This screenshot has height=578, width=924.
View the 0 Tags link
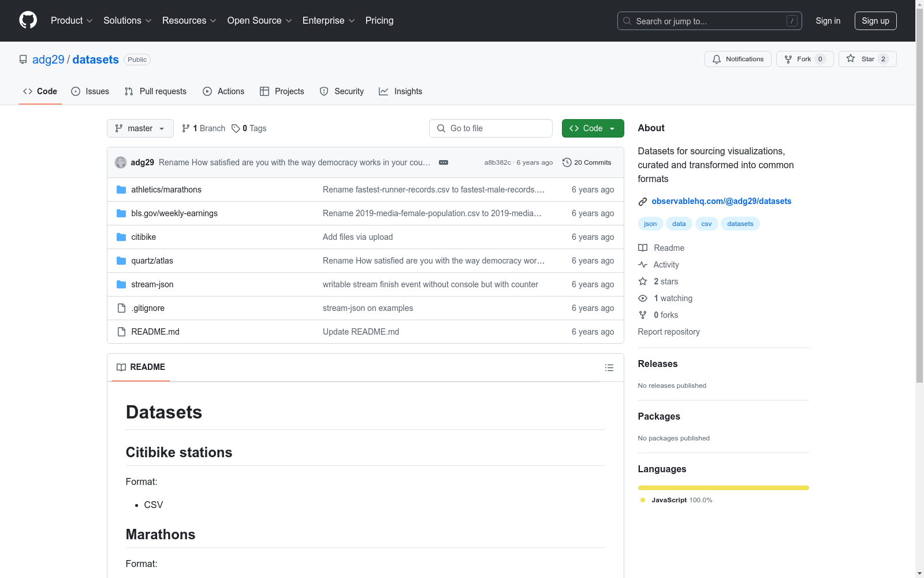coord(249,128)
